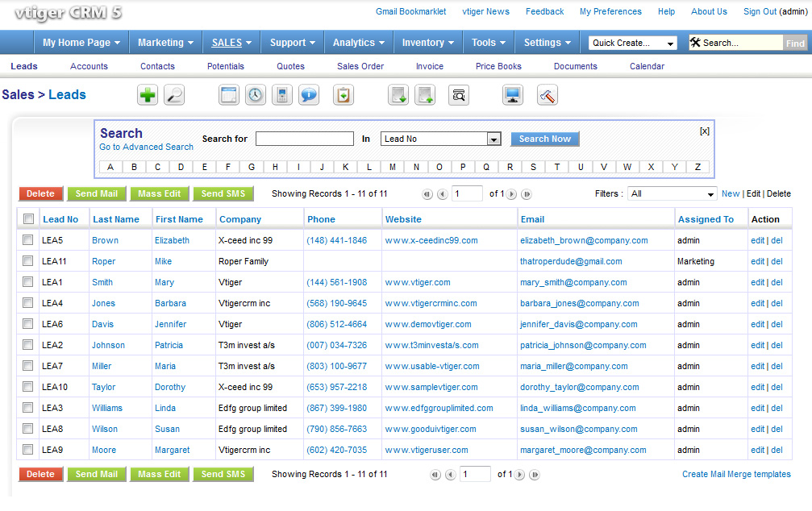The image size is (812, 511).
Task: Click the Find button
Action: (x=795, y=44)
